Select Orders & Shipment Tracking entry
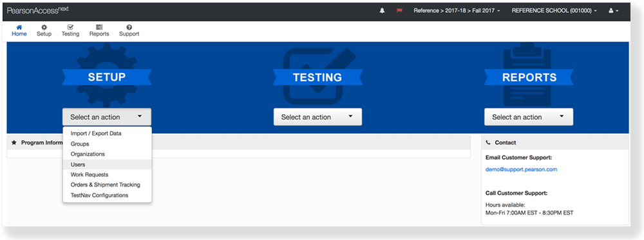 [x=107, y=185]
